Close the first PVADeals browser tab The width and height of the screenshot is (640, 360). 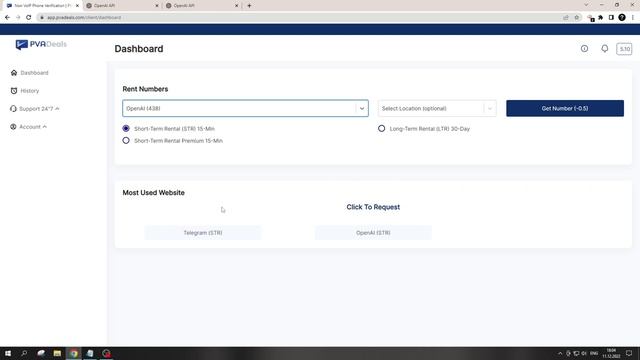pos(77,6)
